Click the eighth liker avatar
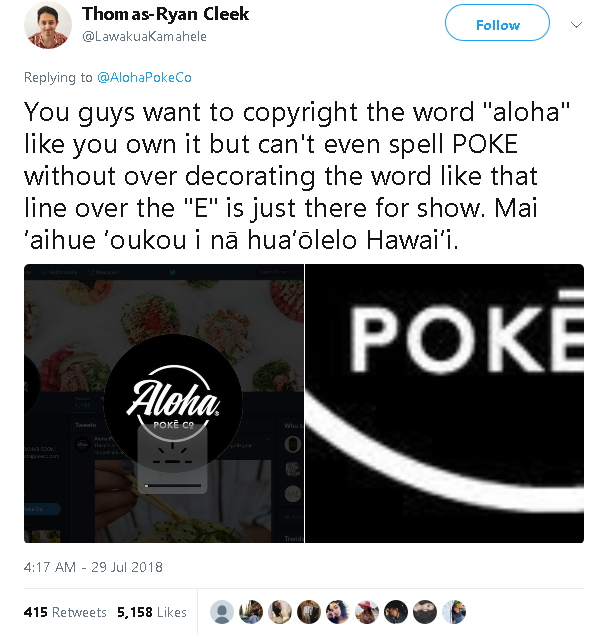The height and width of the screenshot is (634, 604). (426, 612)
